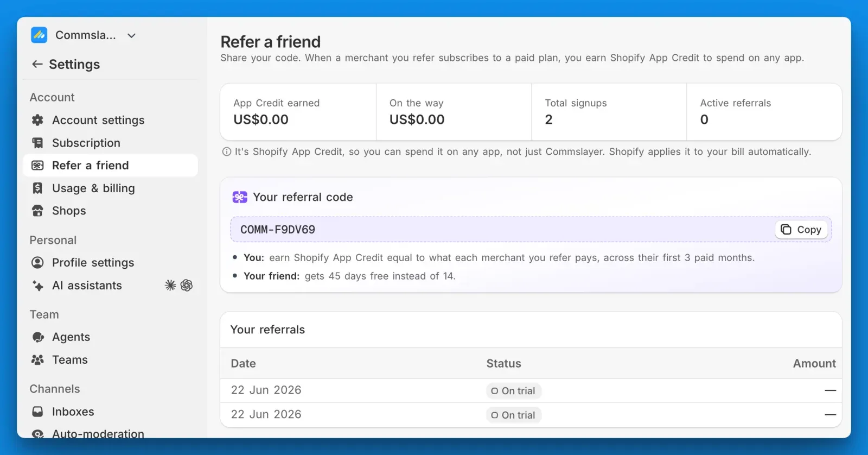
Task: Select Refer a friend in sidebar
Action: tap(110, 166)
